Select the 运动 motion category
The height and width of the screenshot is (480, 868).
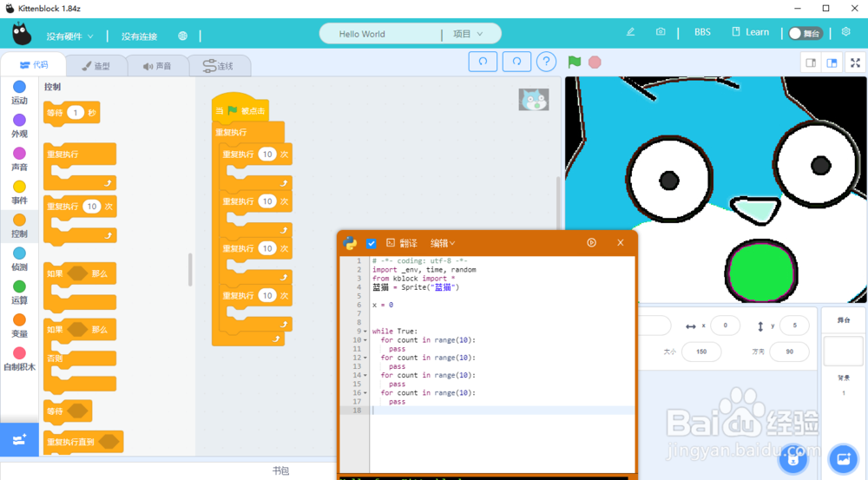(19, 93)
